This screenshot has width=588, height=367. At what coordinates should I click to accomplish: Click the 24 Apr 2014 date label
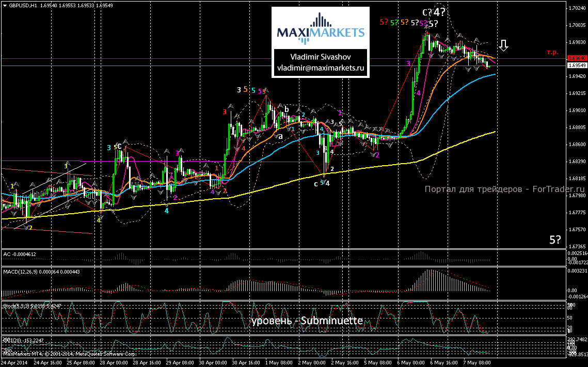12,362
